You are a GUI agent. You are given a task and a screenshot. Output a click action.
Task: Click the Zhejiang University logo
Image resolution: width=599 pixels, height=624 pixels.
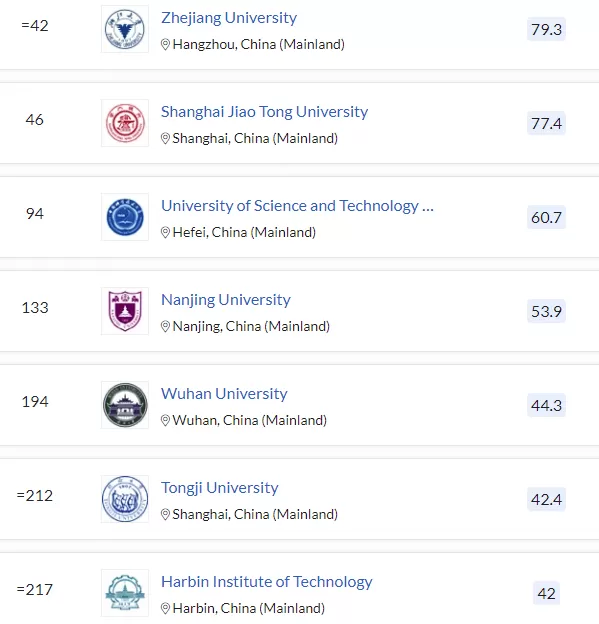pos(125,29)
